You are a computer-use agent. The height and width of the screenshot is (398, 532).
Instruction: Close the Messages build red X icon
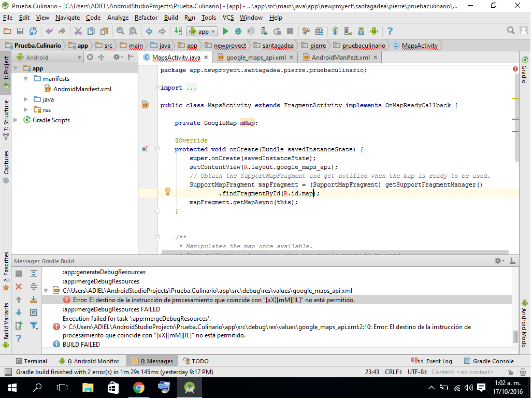click(x=19, y=287)
